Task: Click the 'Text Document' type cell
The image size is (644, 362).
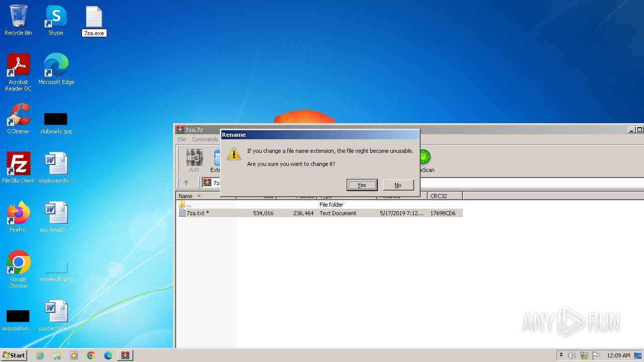Action: pos(338,213)
